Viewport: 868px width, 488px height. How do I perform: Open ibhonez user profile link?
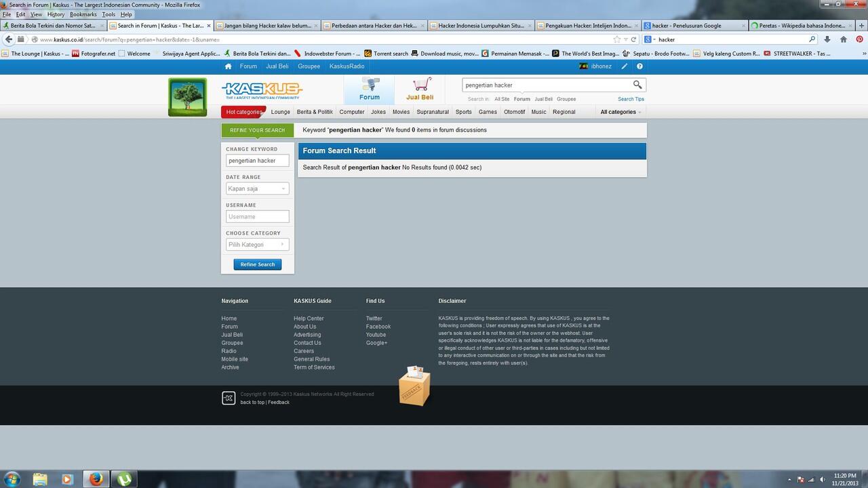coord(601,66)
